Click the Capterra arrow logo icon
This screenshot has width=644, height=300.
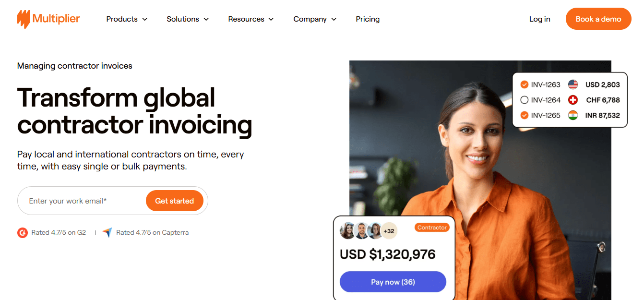click(107, 233)
